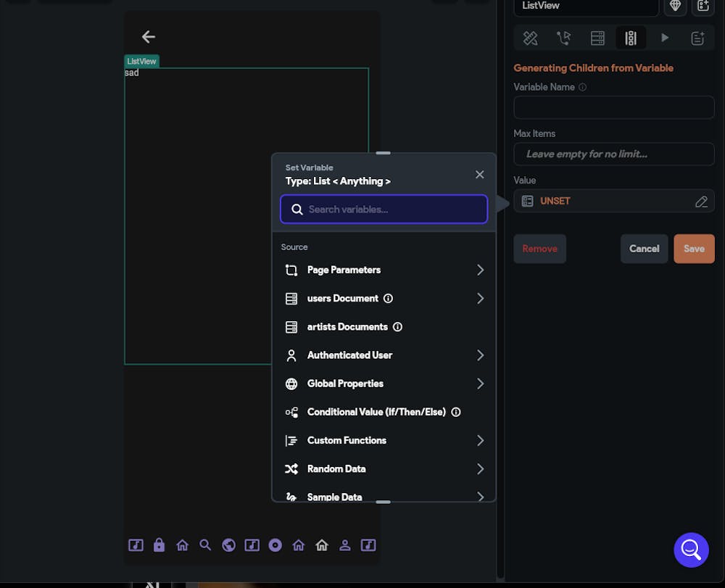Image resolution: width=725 pixels, height=588 pixels.
Task: Click the info icon next to artists Documents
Action: (397, 327)
